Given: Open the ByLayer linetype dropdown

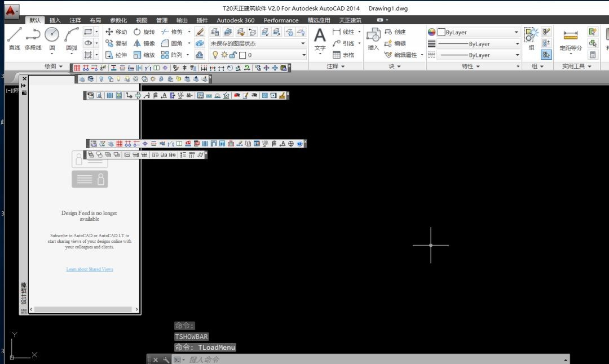Looking at the screenshot, I should 479,55.
